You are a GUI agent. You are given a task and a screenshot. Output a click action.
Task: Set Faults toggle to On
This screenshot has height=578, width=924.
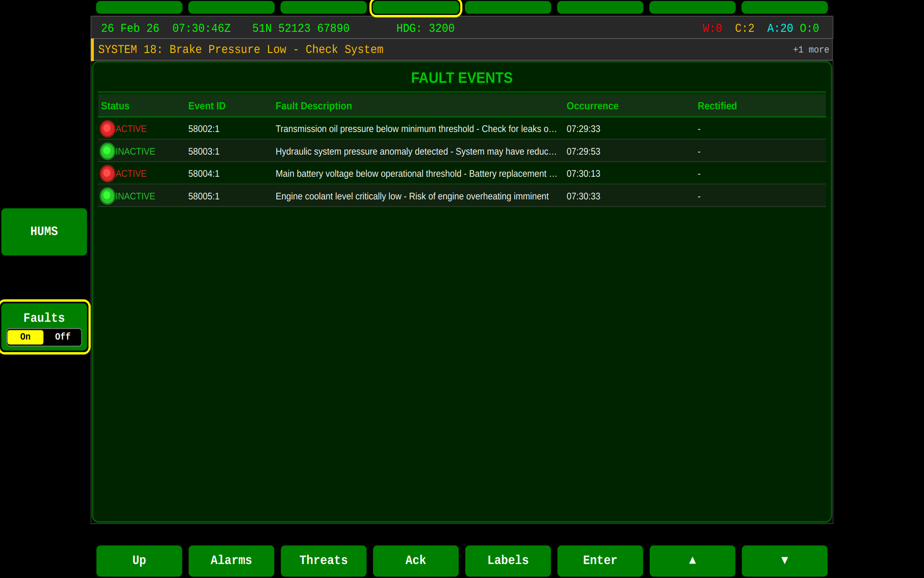(26, 337)
